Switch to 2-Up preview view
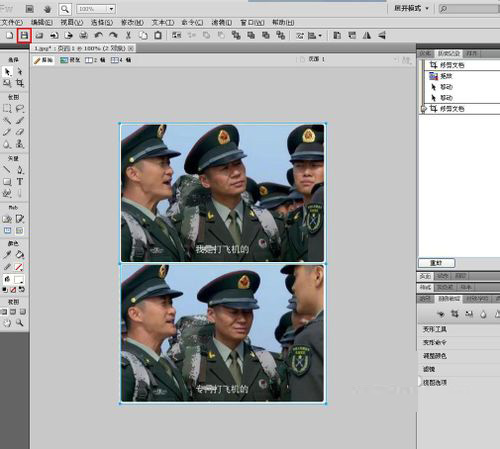Viewport: 500px width, 449px height. (x=95, y=60)
